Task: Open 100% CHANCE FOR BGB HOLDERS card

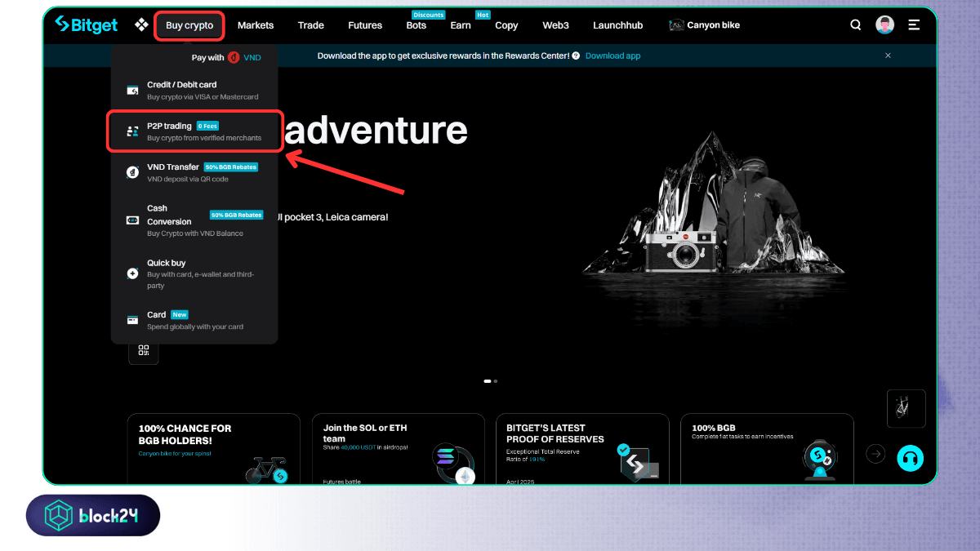Action: tap(213, 449)
